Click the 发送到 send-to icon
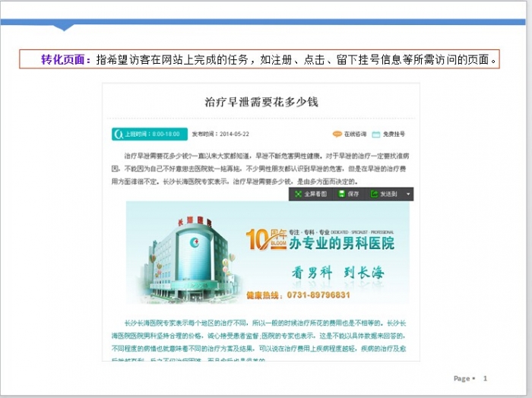Screen dimensions: 532x398 point(374,194)
